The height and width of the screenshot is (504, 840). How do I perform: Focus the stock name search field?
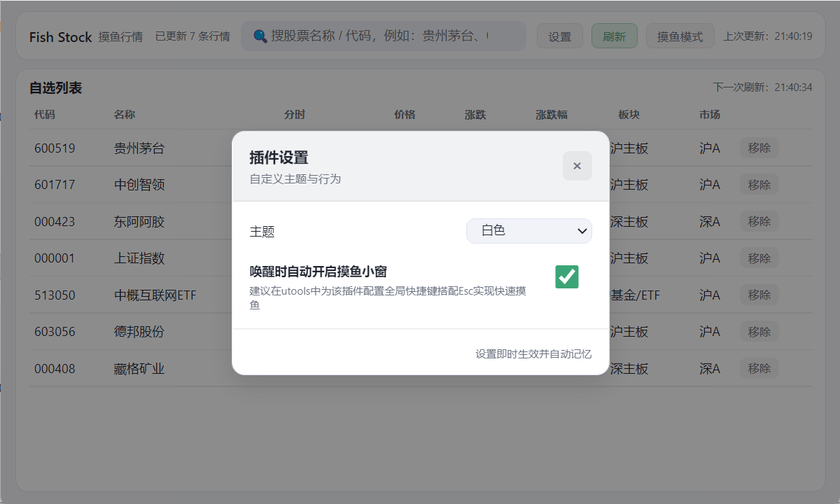392,36
